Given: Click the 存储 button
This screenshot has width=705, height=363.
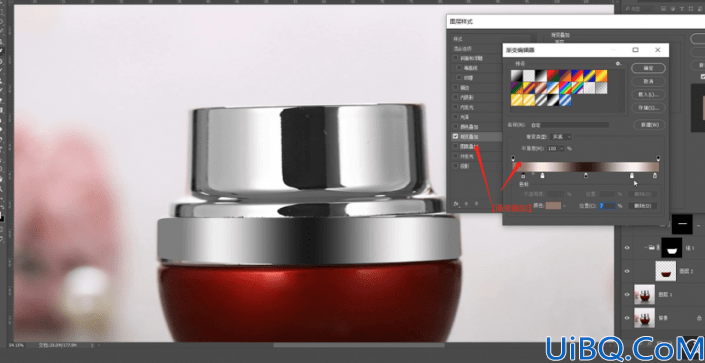Looking at the screenshot, I should click(x=648, y=108).
